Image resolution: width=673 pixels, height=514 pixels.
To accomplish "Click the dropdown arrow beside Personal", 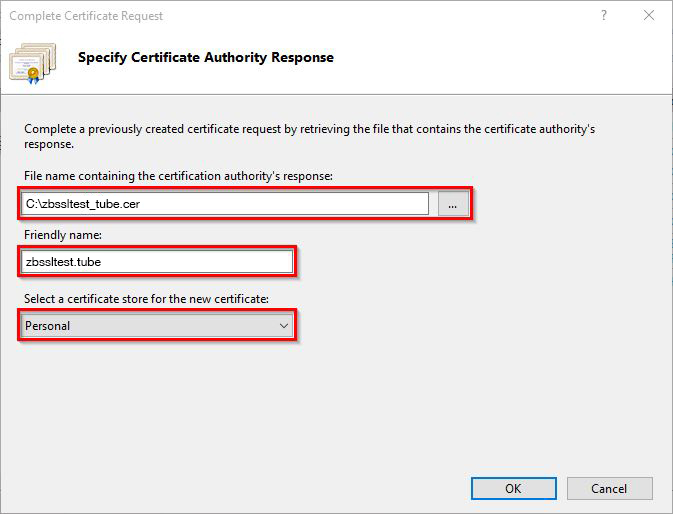I will [x=284, y=325].
